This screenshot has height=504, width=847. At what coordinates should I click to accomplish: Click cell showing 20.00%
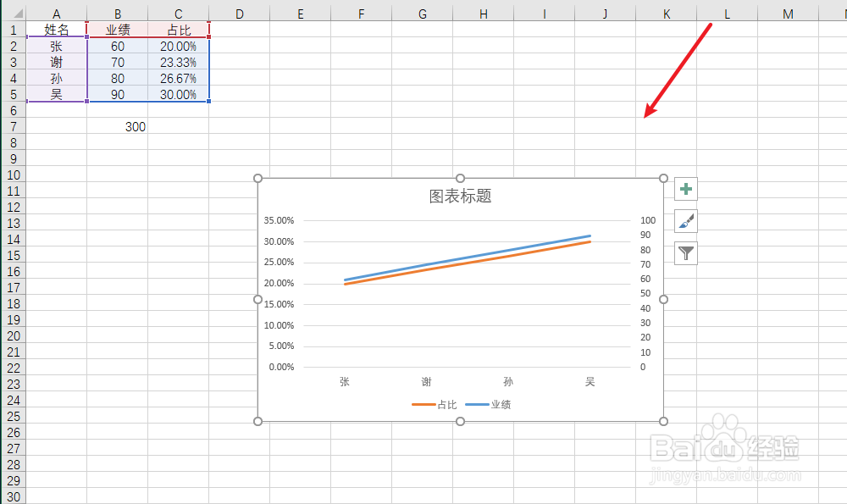tap(178, 46)
